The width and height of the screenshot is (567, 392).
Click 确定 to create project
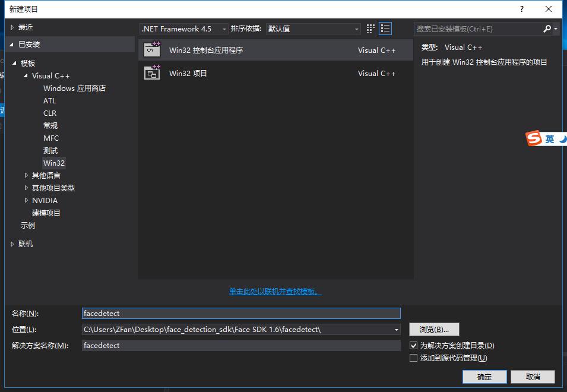(484, 377)
